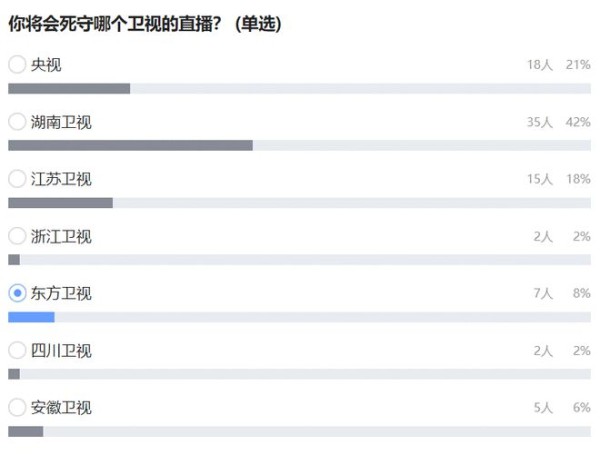The width and height of the screenshot is (600, 455).
Task: Click the 湖南卫视 42% result bar
Action: 130,145
